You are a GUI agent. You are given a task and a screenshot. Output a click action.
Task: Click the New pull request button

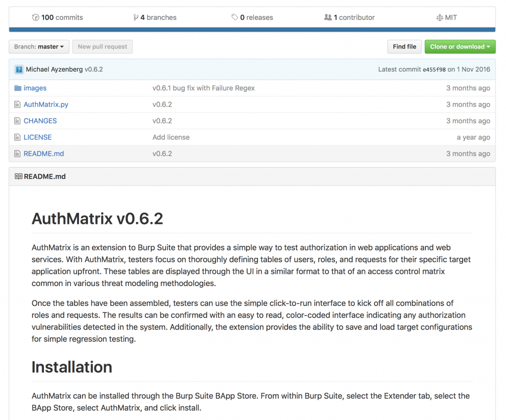tap(102, 47)
